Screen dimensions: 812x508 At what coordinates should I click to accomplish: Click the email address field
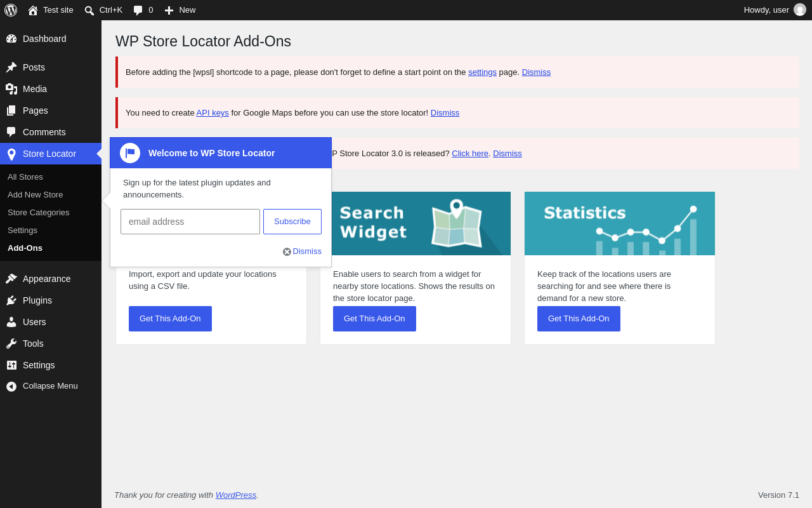[190, 222]
